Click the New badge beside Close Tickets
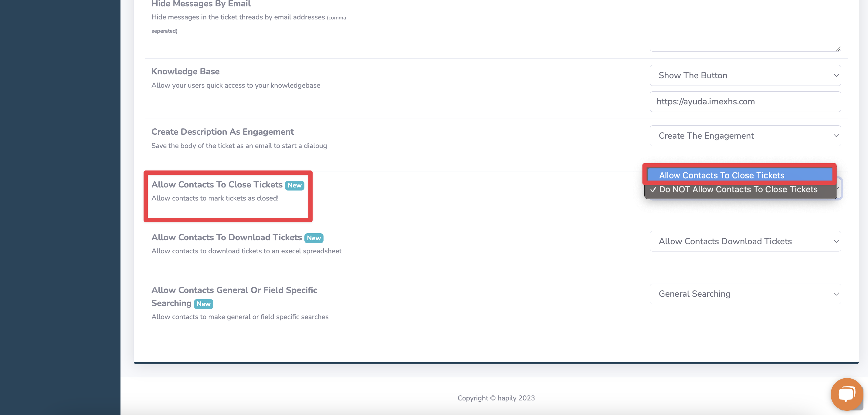The width and height of the screenshot is (868, 415). click(294, 185)
